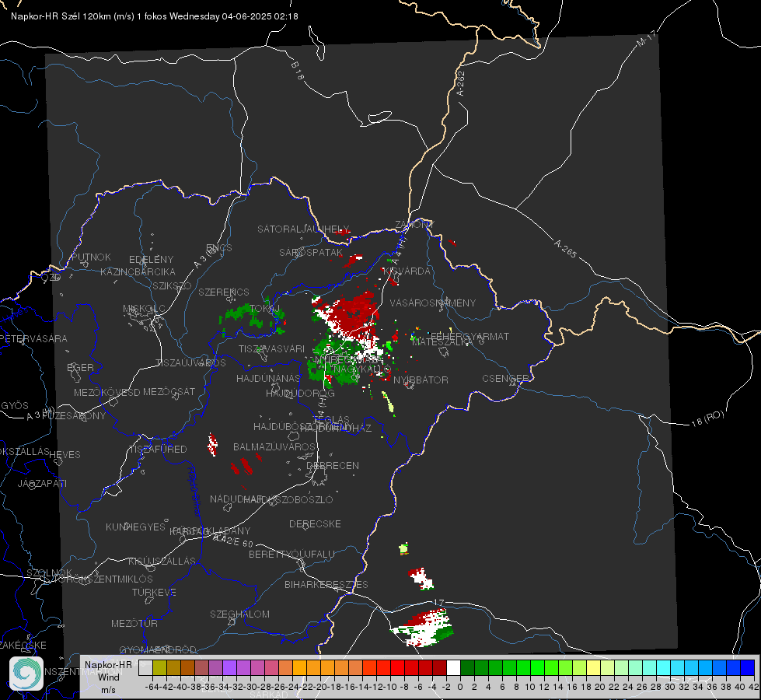Click the radar title text with timestamp 02:18
This screenshot has width=761, height=700.
[x=155, y=16]
